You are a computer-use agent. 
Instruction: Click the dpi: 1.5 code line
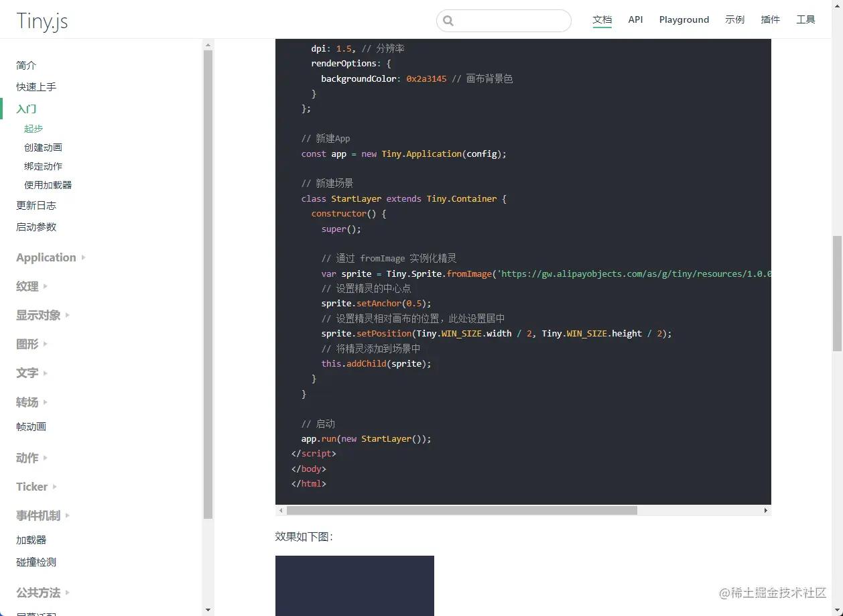pos(358,48)
